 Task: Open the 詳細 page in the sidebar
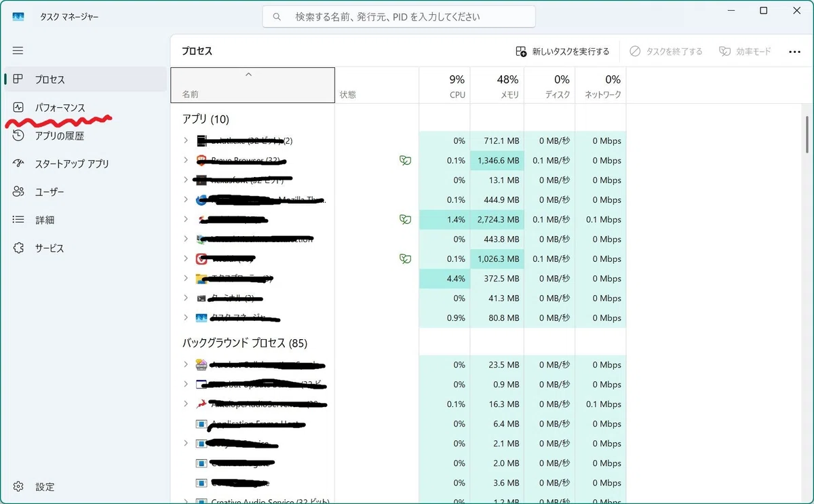coord(85,220)
